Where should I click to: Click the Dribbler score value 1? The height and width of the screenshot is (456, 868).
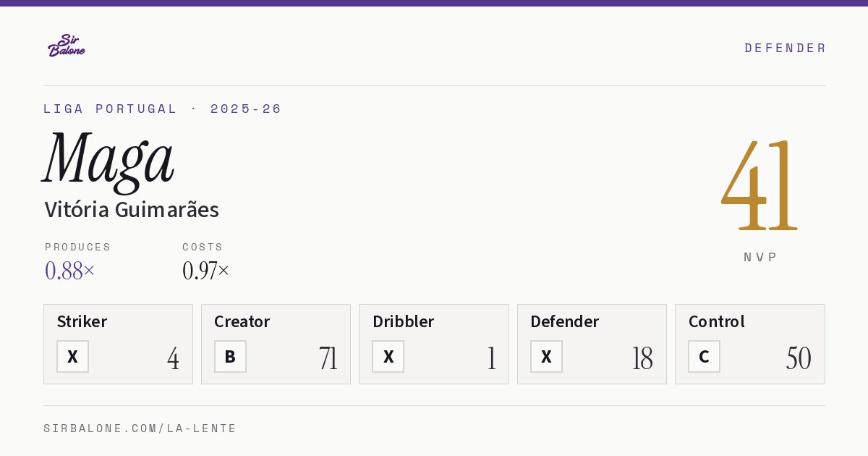tap(492, 358)
